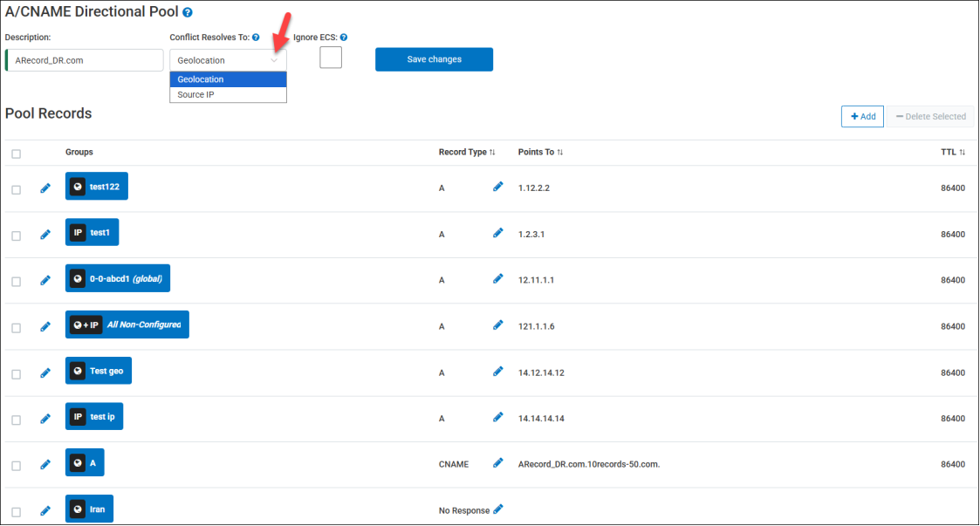Viewport: 980px width, 526px height.
Task: Check the select-all checkbox in table header
Action: tap(17, 154)
